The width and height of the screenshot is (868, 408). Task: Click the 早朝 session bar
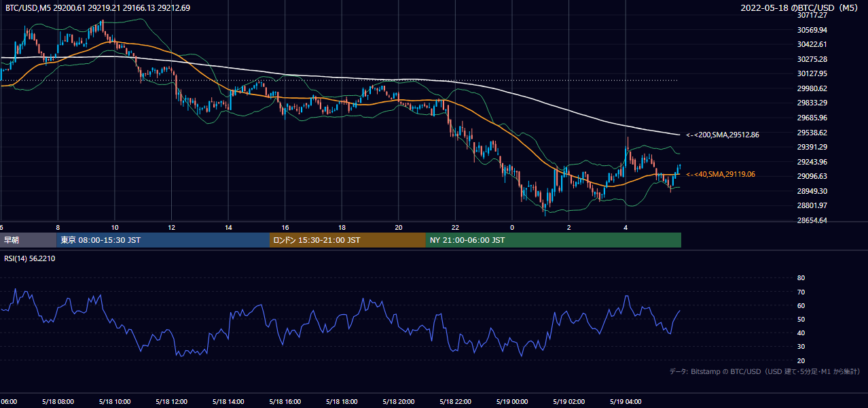click(28, 240)
